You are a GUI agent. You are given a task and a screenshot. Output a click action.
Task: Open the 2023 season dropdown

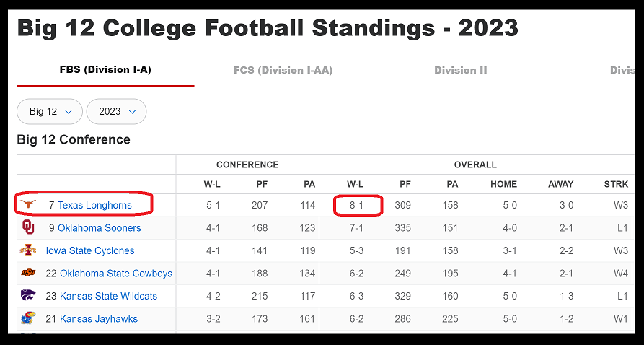tap(116, 111)
